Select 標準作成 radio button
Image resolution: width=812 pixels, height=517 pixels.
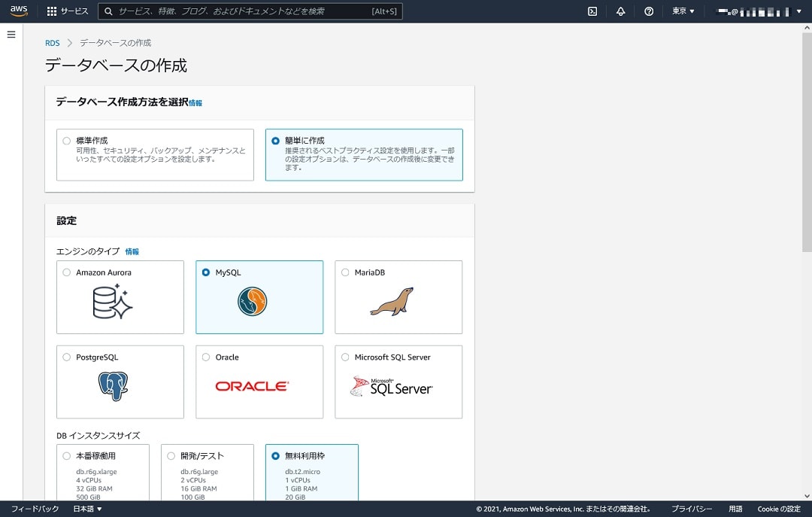tap(66, 141)
